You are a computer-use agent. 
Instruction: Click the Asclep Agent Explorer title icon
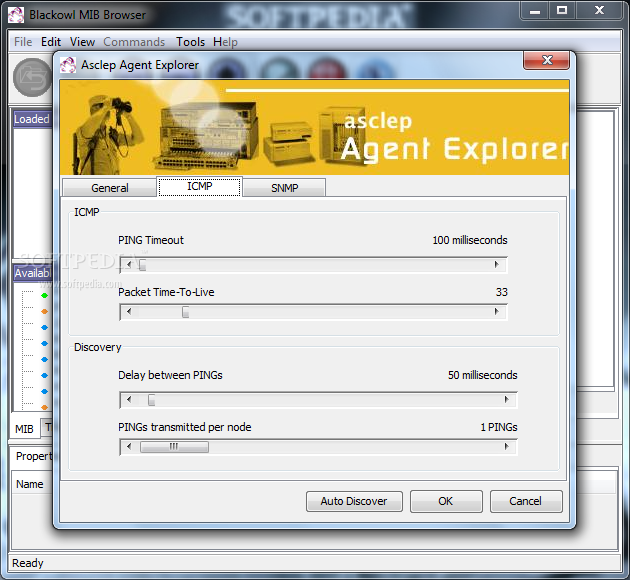[68, 65]
